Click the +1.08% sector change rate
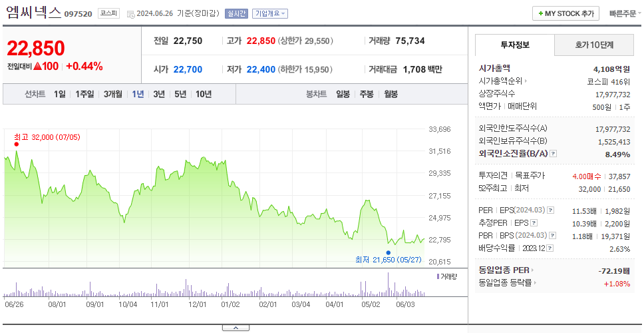 click(x=617, y=283)
